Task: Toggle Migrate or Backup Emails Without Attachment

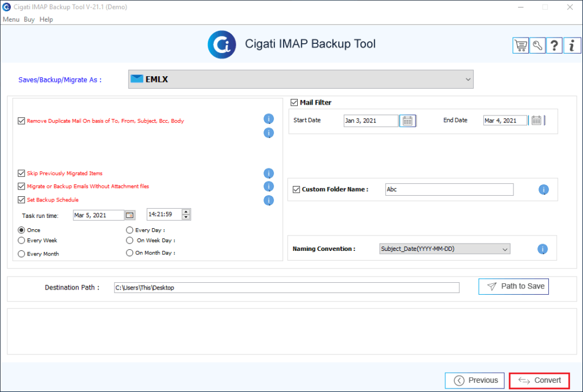Action: (x=21, y=186)
